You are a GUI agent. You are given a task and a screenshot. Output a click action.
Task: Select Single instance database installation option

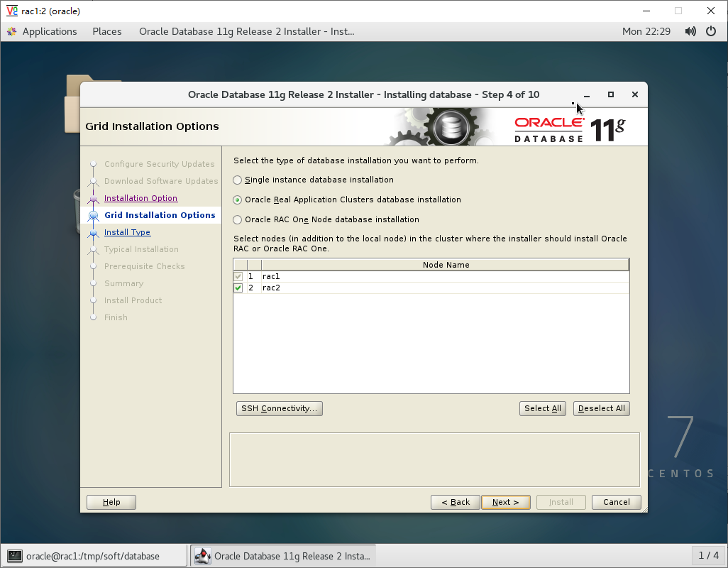point(237,180)
